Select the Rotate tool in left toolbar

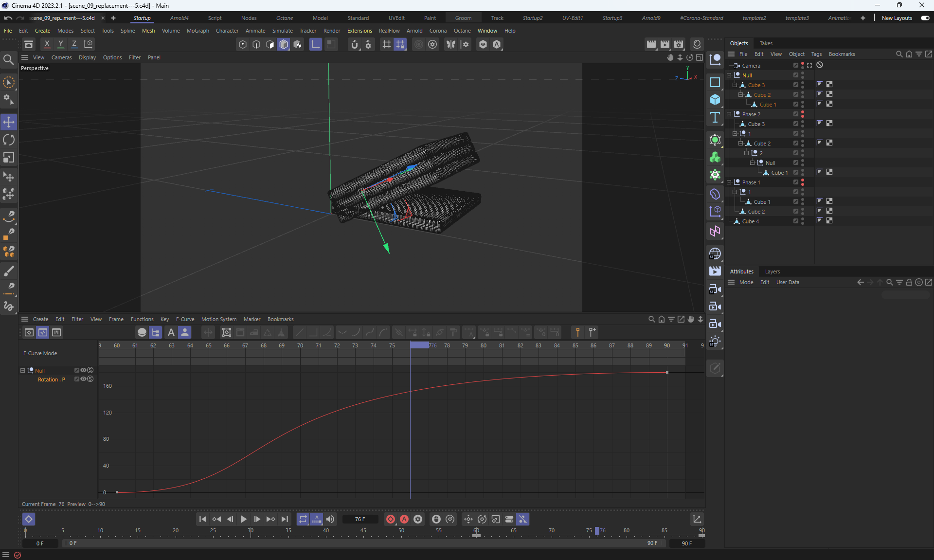[x=9, y=140]
